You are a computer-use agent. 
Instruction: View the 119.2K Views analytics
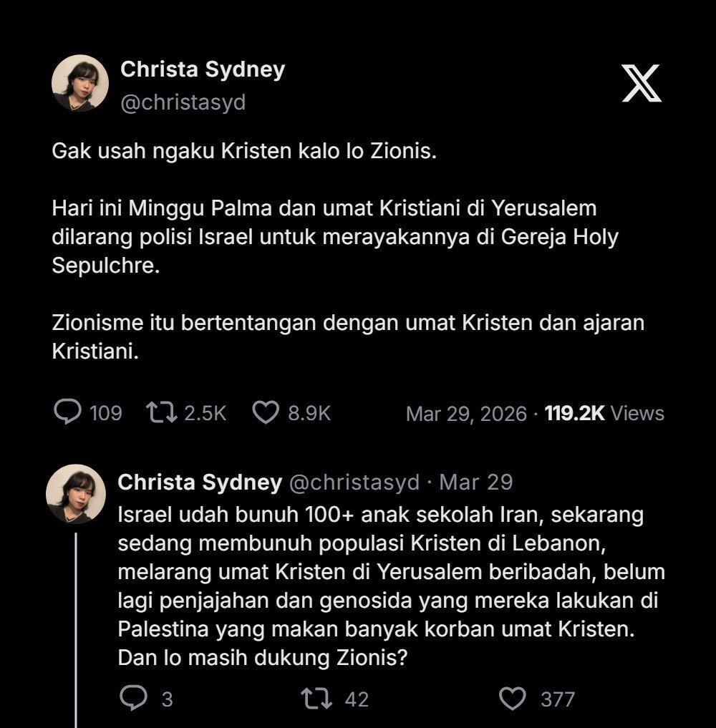[x=604, y=414]
